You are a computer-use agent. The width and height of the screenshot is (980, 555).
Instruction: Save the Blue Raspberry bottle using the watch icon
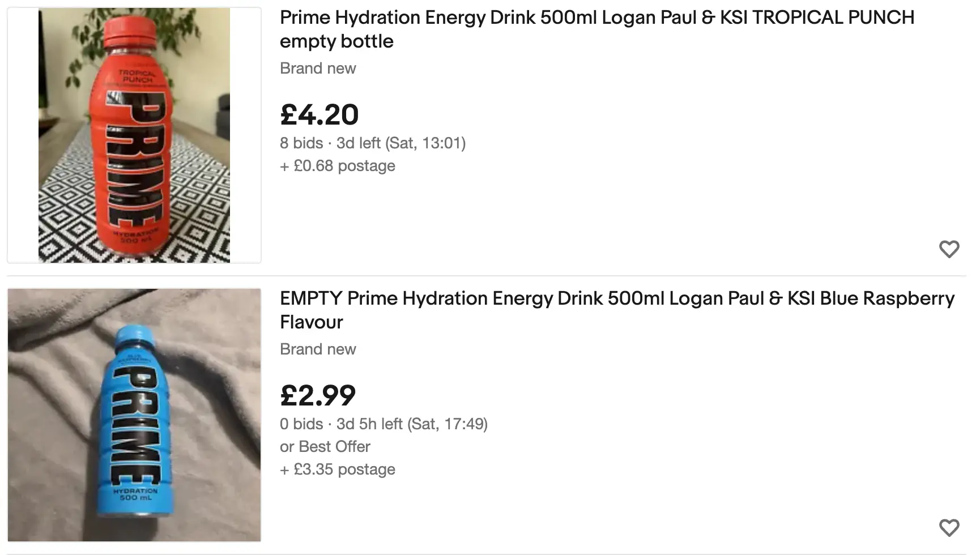pos(949,527)
